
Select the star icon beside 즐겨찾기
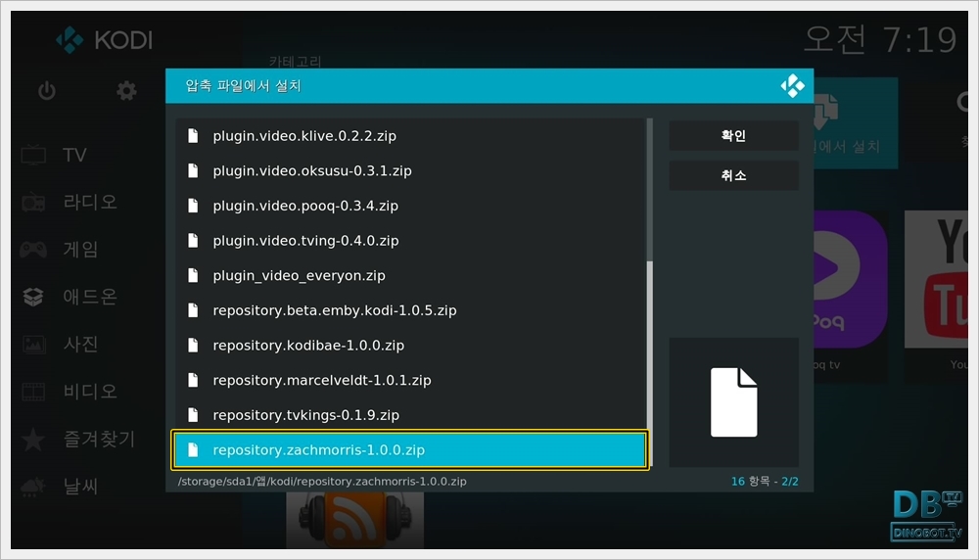tap(33, 439)
